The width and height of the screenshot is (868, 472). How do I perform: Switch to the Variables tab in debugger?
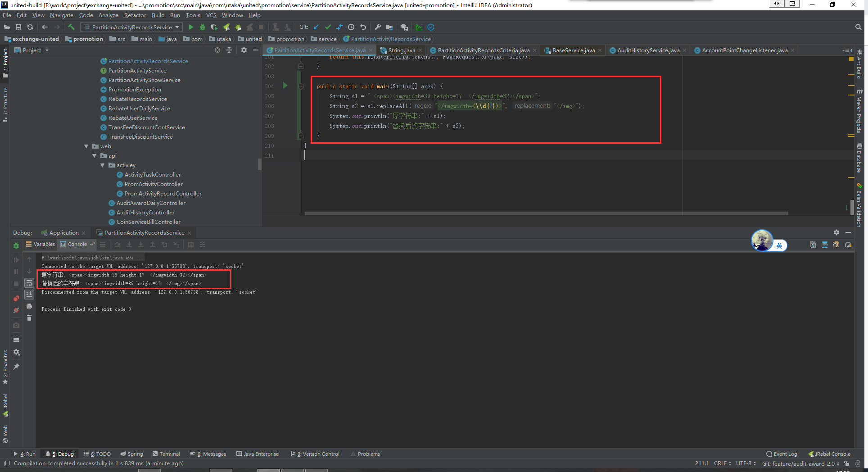[41, 244]
